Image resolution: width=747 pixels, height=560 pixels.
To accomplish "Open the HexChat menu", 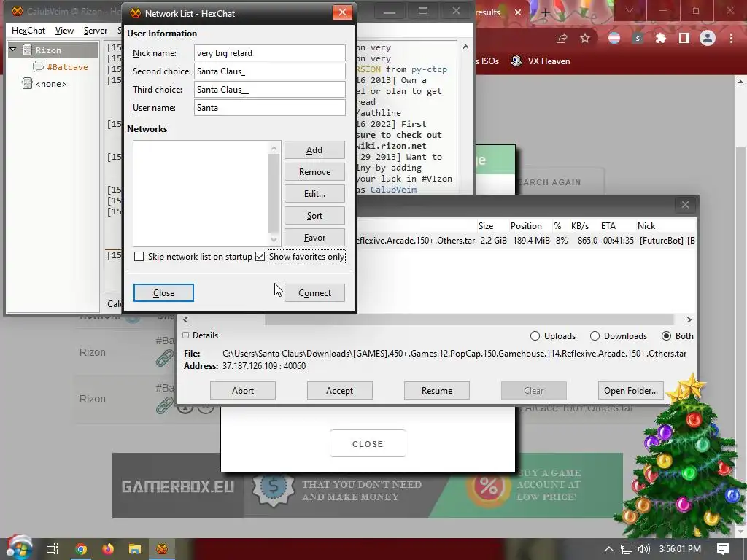I will pos(28,31).
